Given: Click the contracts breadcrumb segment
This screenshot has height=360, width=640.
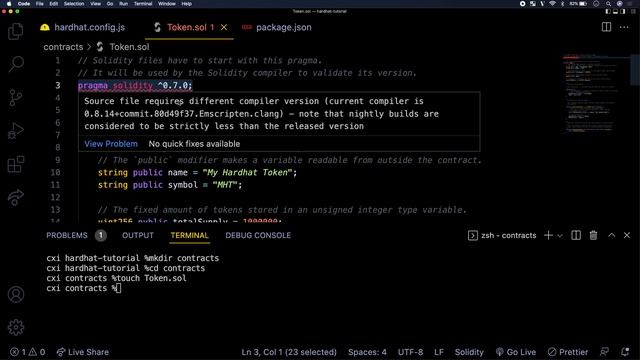Looking at the screenshot, I should pos(63,47).
